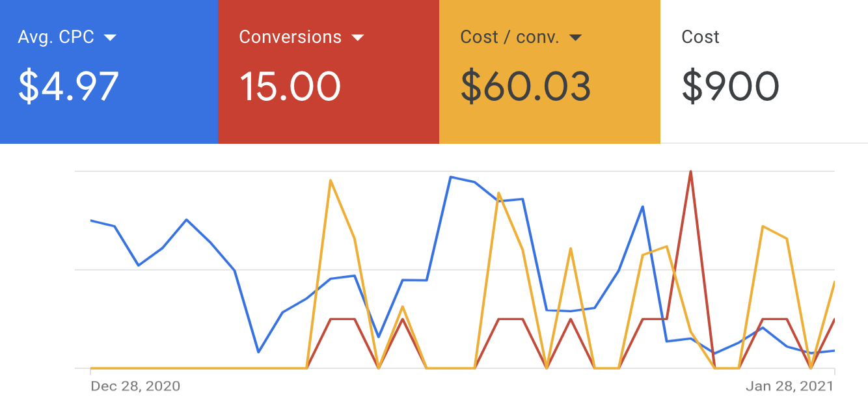Select the red Conversions scorecard

click(329, 72)
